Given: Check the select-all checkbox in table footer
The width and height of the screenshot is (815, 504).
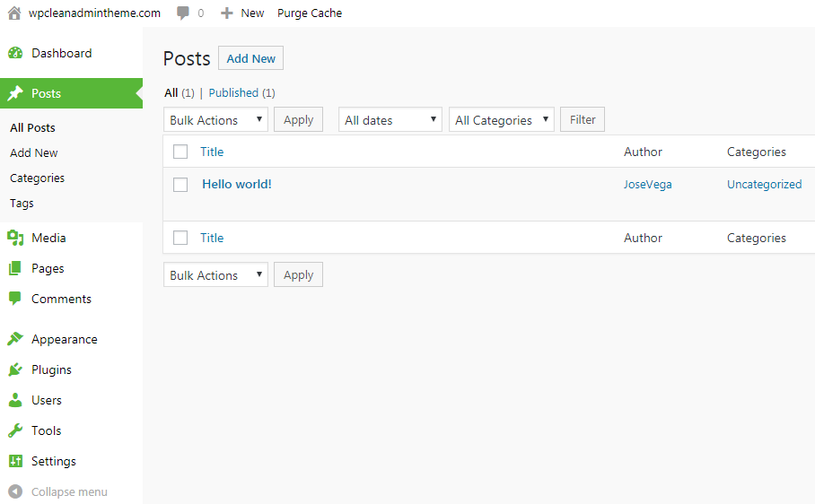Looking at the screenshot, I should (x=180, y=238).
